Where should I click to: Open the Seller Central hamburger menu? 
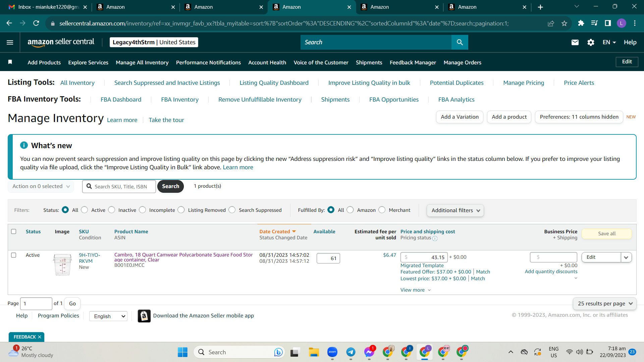[10, 42]
